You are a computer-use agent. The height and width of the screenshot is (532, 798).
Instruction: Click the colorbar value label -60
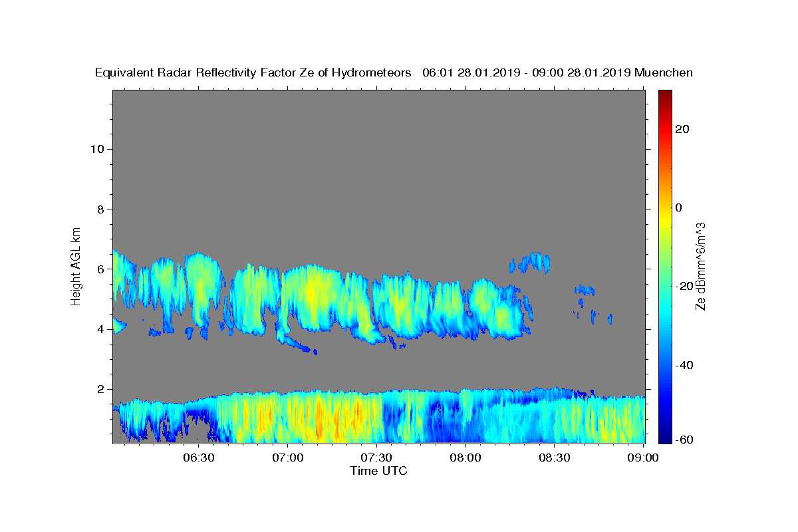[684, 439]
